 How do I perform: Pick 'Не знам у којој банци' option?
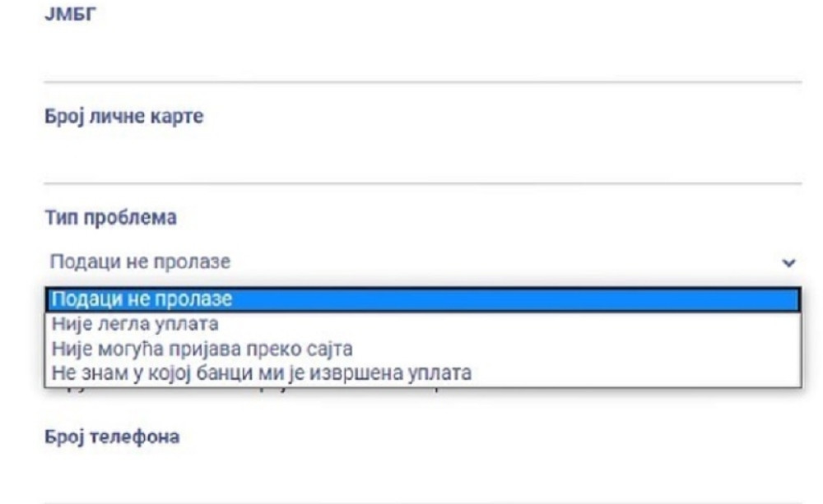(x=261, y=373)
